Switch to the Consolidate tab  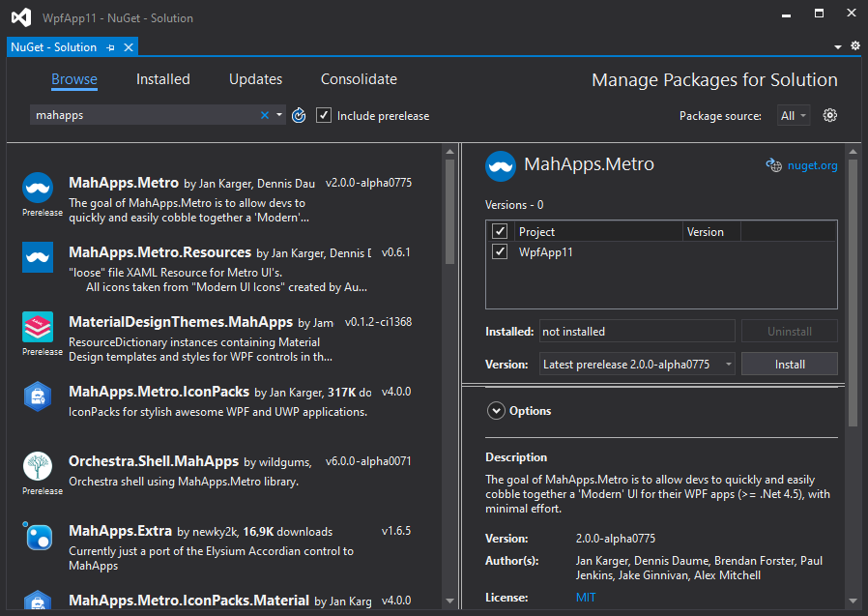359,79
